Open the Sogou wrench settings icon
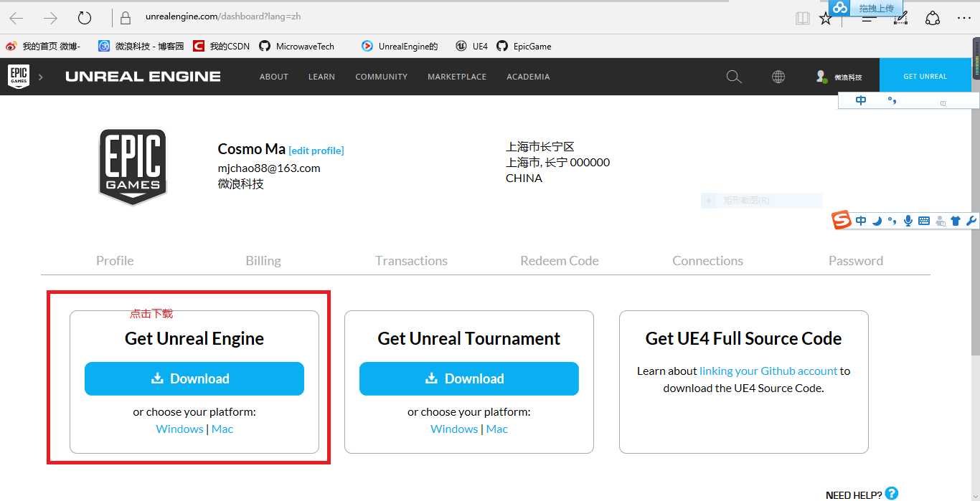Image resolution: width=980 pixels, height=501 pixels. pyautogui.click(x=971, y=221)
